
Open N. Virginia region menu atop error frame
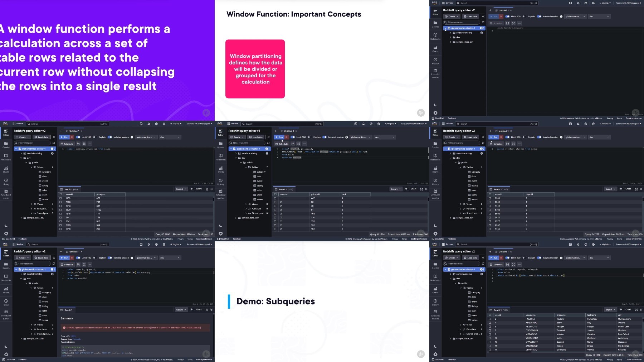click(176, 244)
